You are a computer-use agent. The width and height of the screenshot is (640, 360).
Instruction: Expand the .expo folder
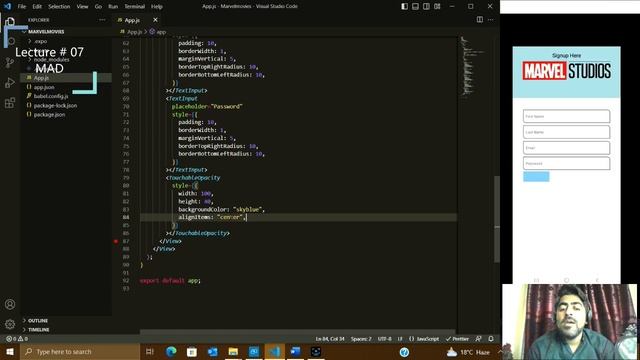(66, 41)
